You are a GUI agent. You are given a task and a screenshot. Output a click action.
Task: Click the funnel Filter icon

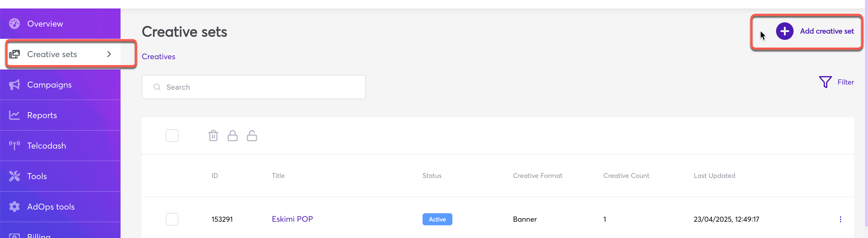click(x=825, y=82)
